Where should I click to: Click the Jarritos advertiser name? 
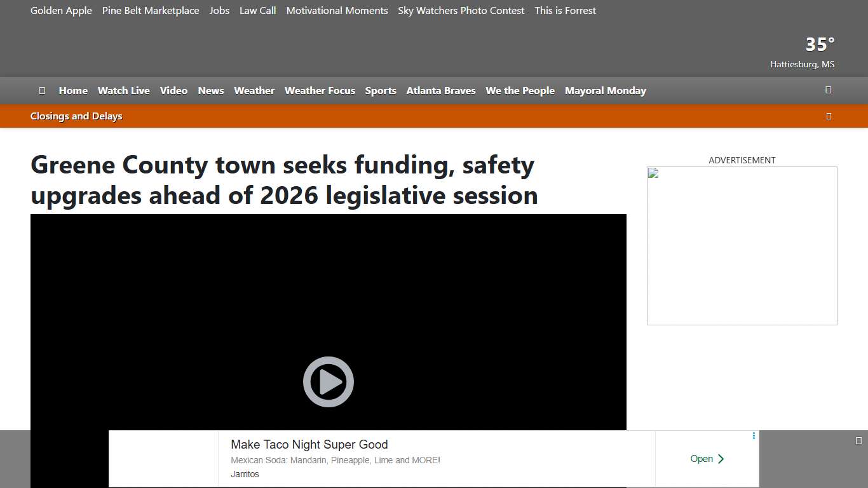tap(245, 474)
